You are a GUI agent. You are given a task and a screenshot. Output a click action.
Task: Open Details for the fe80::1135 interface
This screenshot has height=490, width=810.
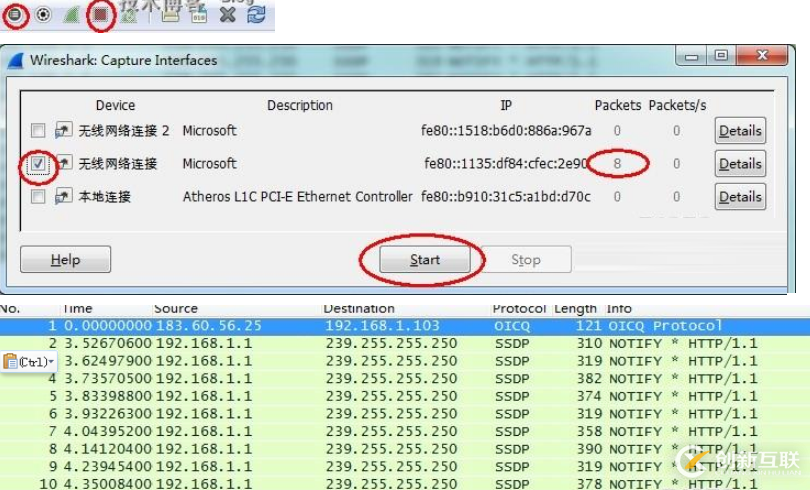740,164
